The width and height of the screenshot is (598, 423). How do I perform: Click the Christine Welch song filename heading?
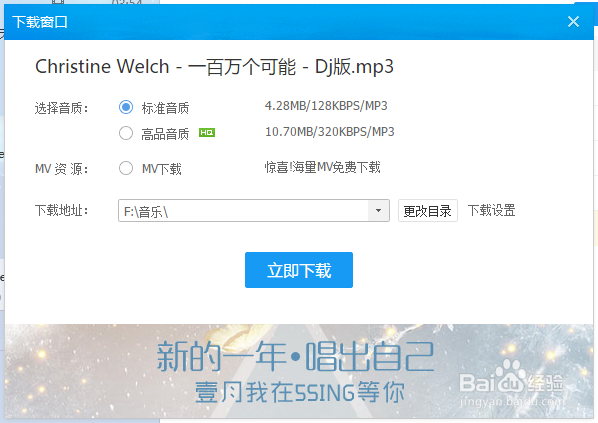click(x=214, y=67)
